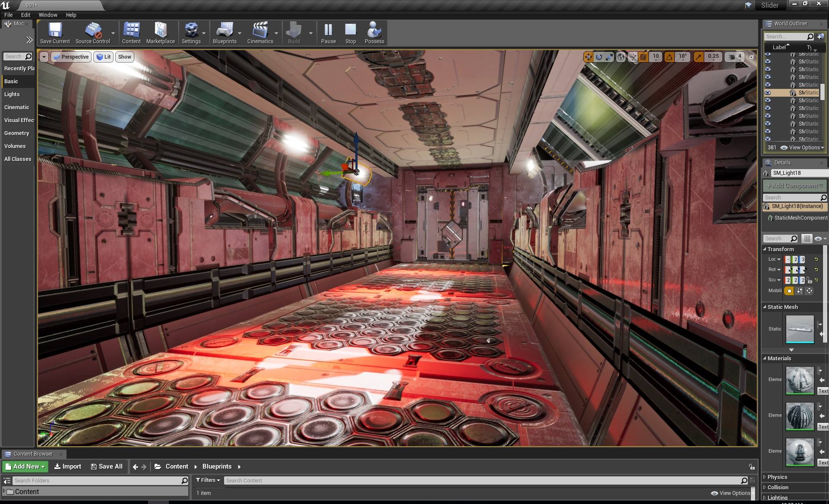Hide the selected SMStatic actor via eye icon
Image resolution: width=829 pixels, height=504 pixels.
[x=768, y=93]
